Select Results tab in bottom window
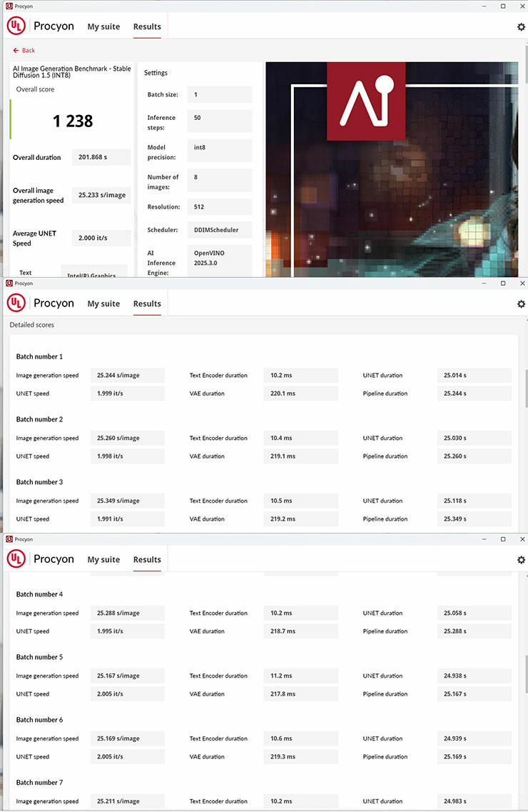This screenshot has height=812, width=528. (147, 559)
